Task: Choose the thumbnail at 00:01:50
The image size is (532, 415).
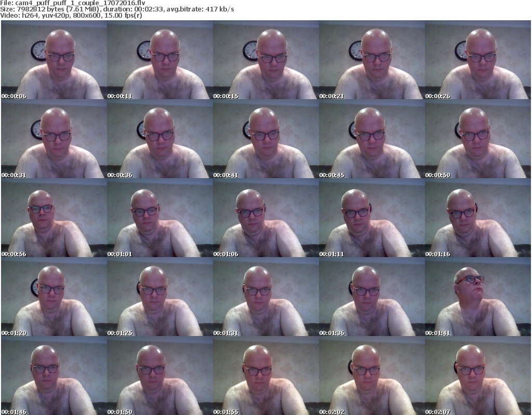Action: [160, 376]
